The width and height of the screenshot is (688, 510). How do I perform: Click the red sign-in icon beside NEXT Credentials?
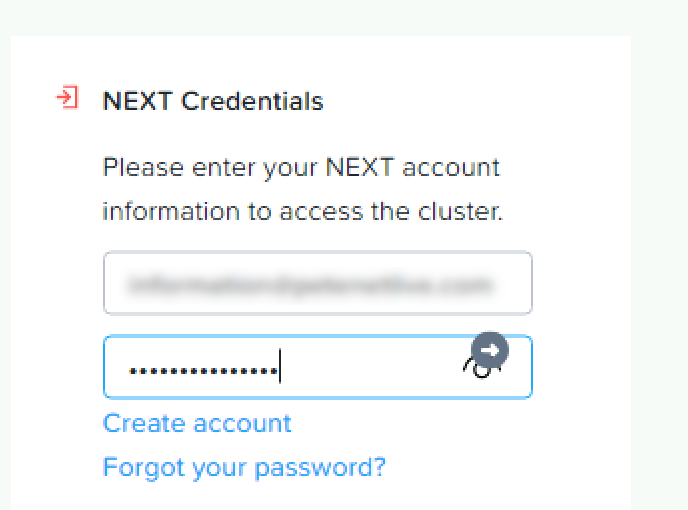pos(67,98)
